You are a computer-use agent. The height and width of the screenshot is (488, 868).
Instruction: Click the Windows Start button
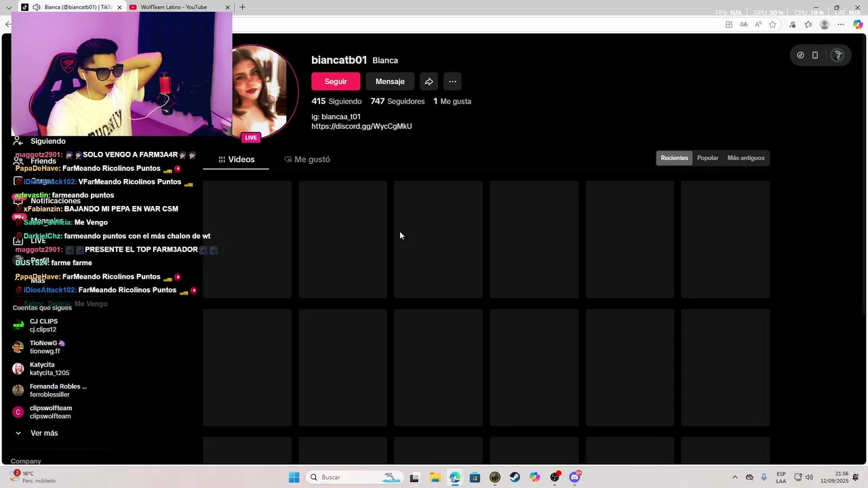294,477
